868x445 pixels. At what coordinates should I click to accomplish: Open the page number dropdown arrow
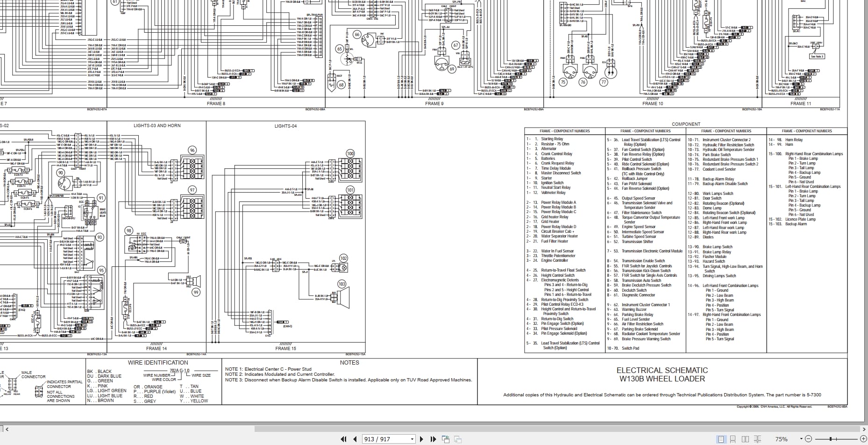[x=412, y=439]
